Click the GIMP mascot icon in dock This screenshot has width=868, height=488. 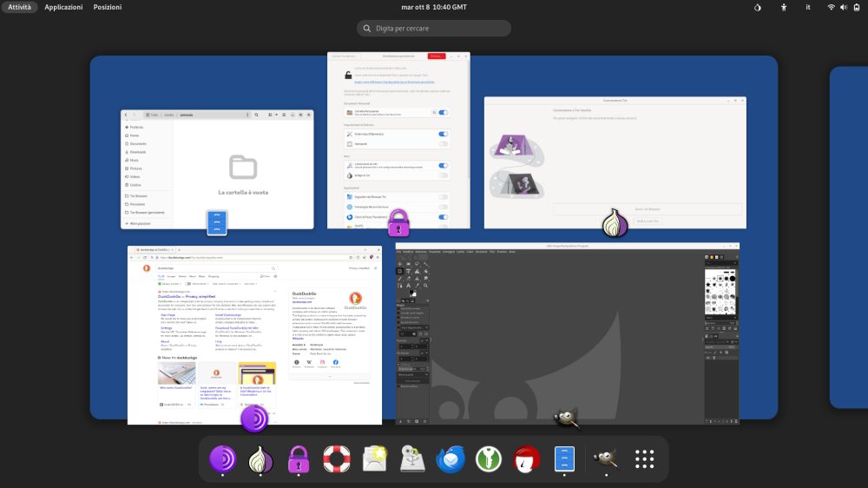[x=606, y=458]
